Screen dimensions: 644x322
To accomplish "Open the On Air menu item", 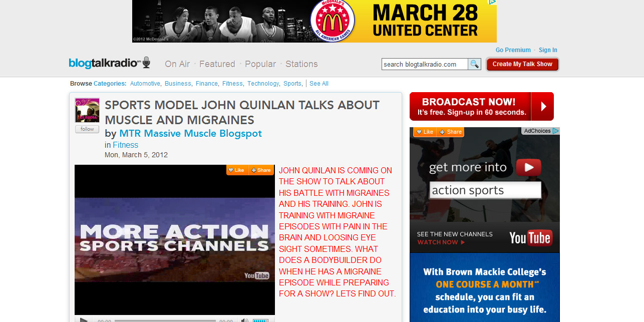I will [177, 64].
